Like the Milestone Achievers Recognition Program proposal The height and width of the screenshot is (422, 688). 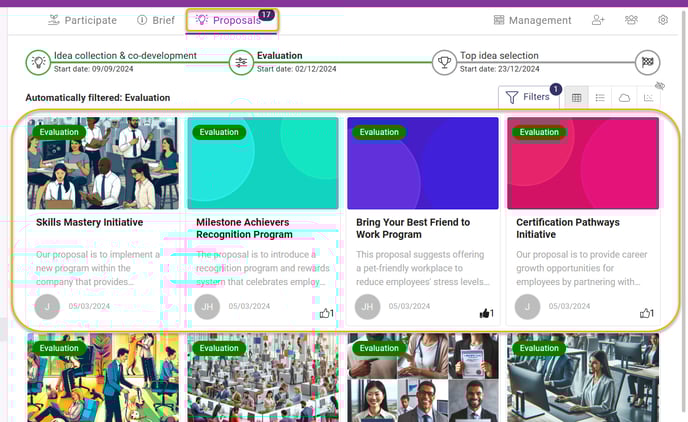coord(326,313)
